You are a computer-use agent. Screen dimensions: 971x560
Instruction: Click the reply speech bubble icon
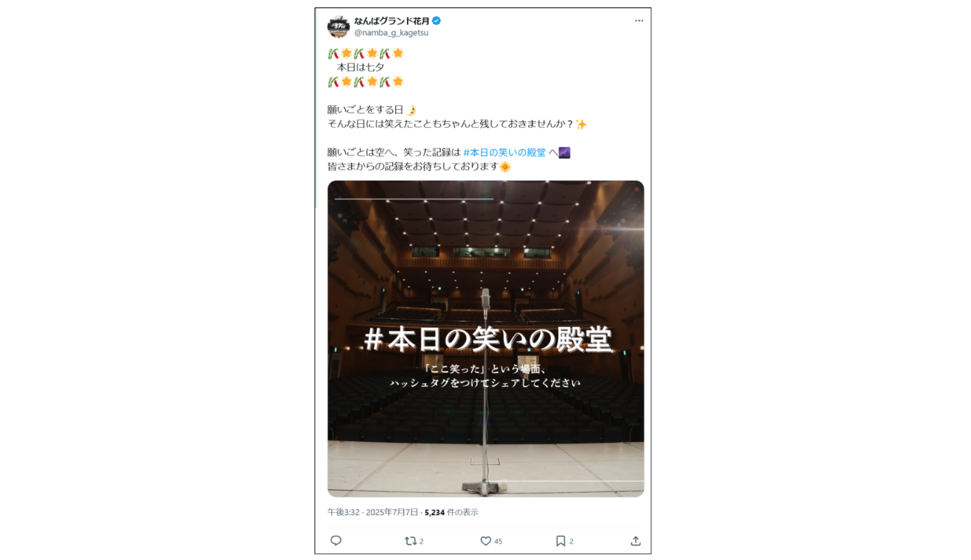point(336,541)
